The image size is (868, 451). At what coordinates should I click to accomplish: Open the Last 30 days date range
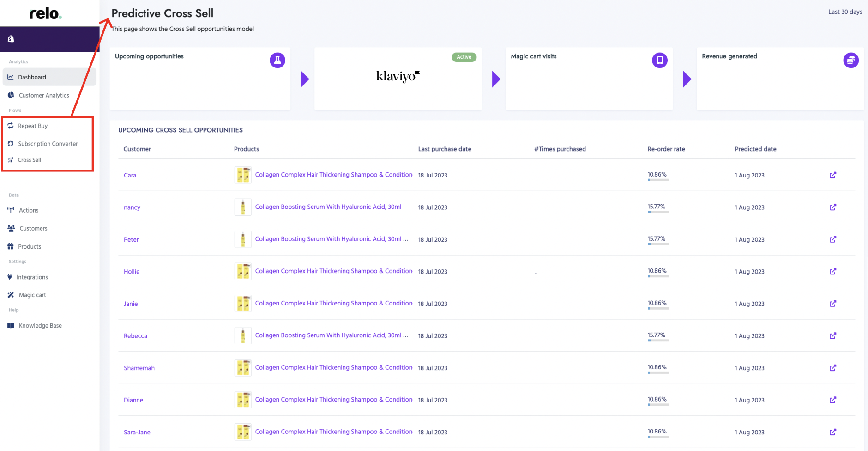(x=845, y=12)
